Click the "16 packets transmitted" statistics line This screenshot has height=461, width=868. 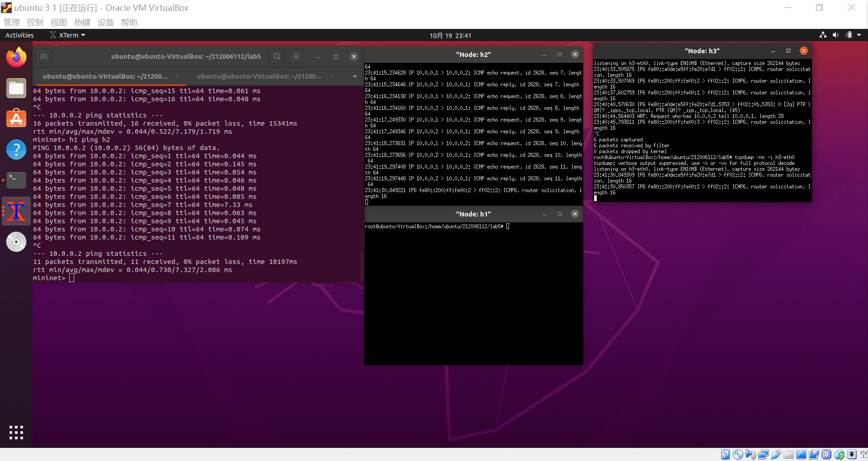[165, 123]
